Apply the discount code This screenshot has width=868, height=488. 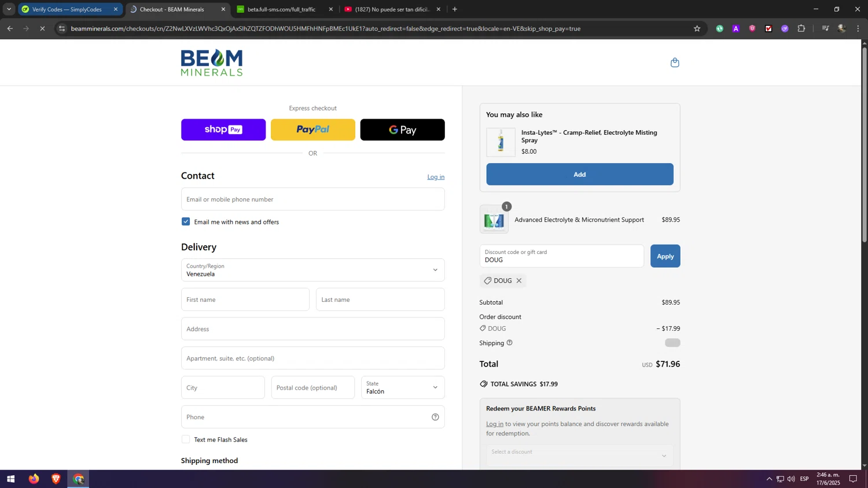[x=665, y=256]
